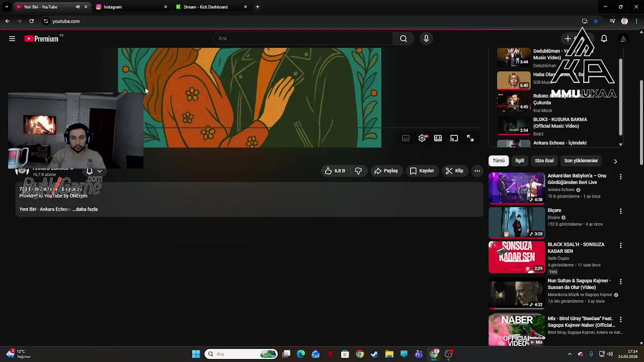This screenshot has height=362, width=644.
Task: Open options for Ankara'dan Babylon'a video
Action: coord(621,177)
